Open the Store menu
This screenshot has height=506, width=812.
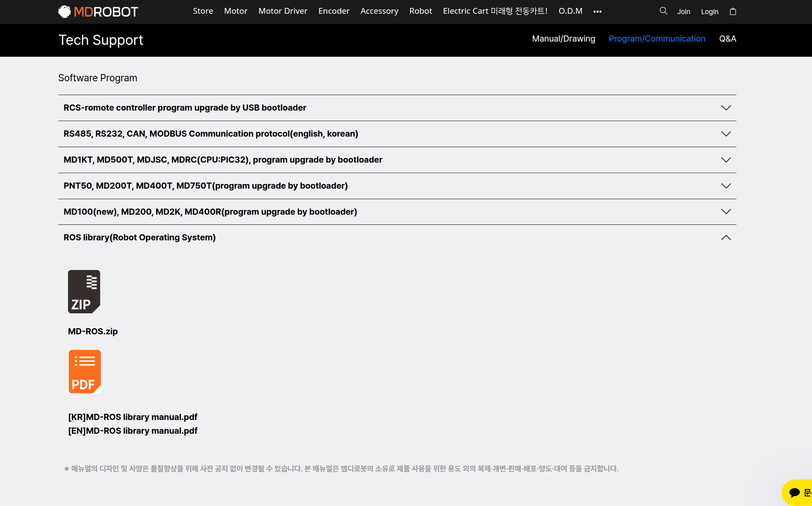click(x=203, y=11)
